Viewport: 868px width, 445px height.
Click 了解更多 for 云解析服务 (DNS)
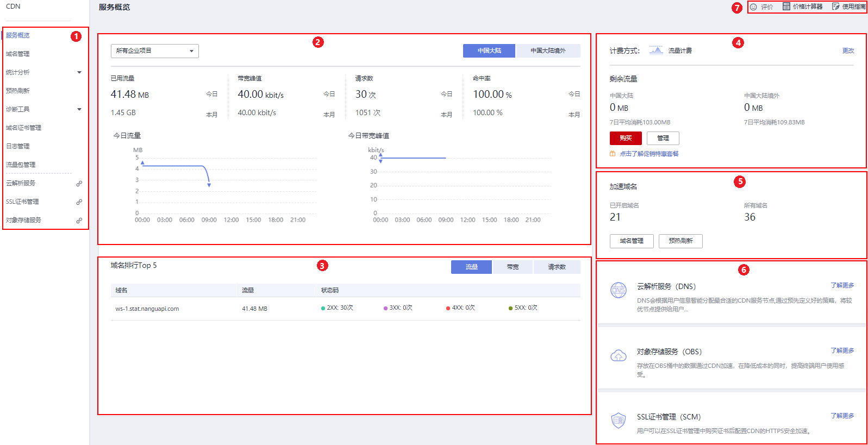842,285
